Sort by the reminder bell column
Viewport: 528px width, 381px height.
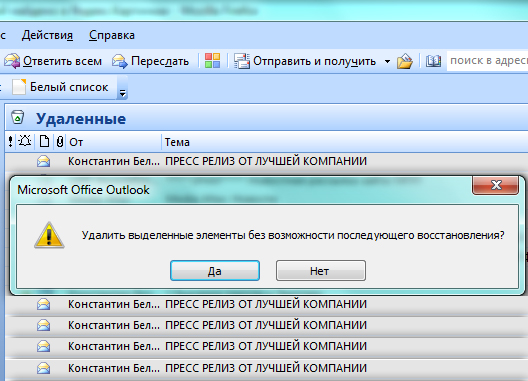tap(25, 141)
